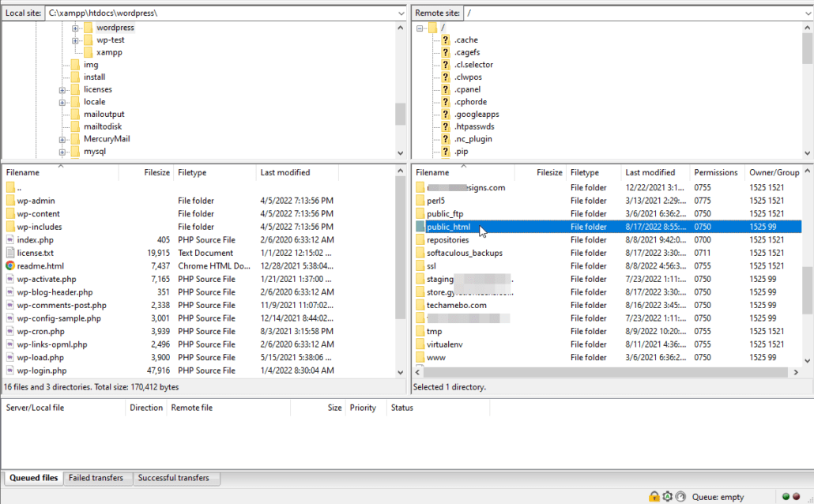Screen dimensions: 814x504
Task: Click question-mark icon next to .cache
Action: [x=446, y=40]
